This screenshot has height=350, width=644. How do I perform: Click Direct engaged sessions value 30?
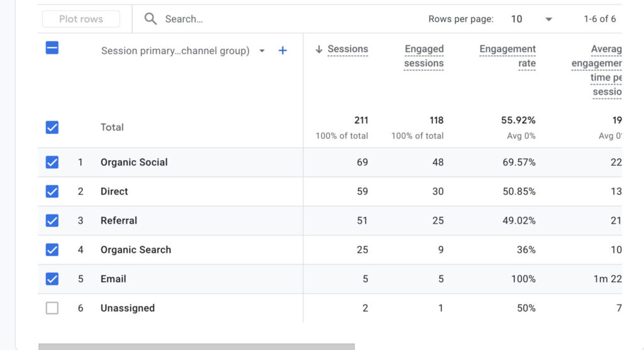(438, 191)
